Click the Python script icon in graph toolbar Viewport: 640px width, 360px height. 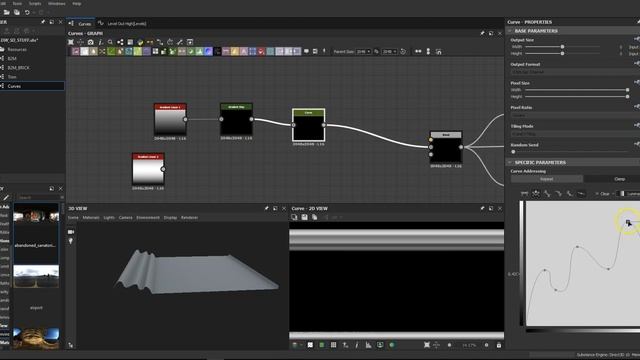click(140, 42)
